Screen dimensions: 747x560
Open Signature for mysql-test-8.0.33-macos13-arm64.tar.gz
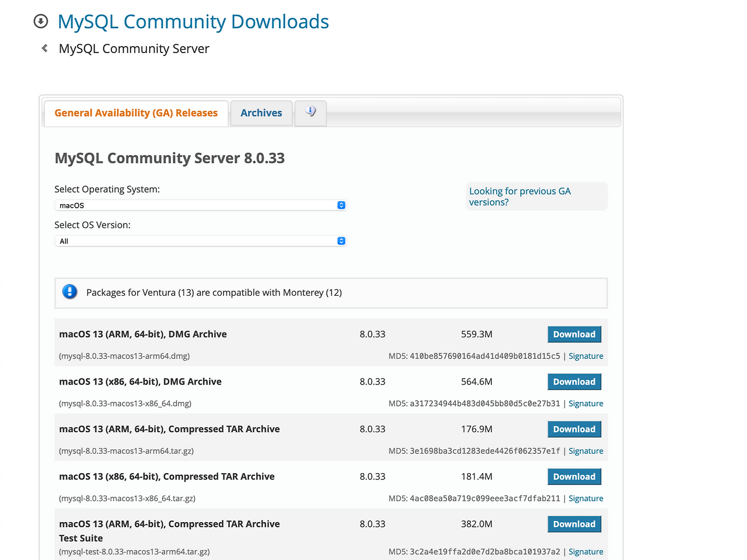tap(586, 552)
